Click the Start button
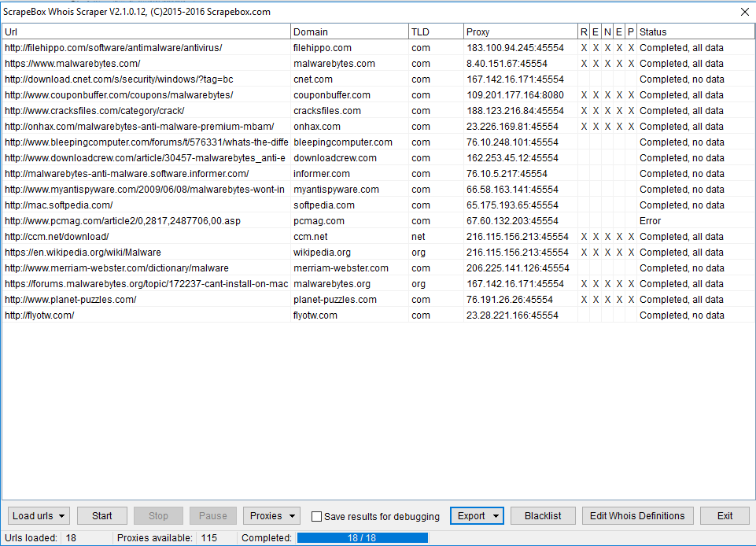The width and height of the screenshot is (756, 546). tap(102, 515)
